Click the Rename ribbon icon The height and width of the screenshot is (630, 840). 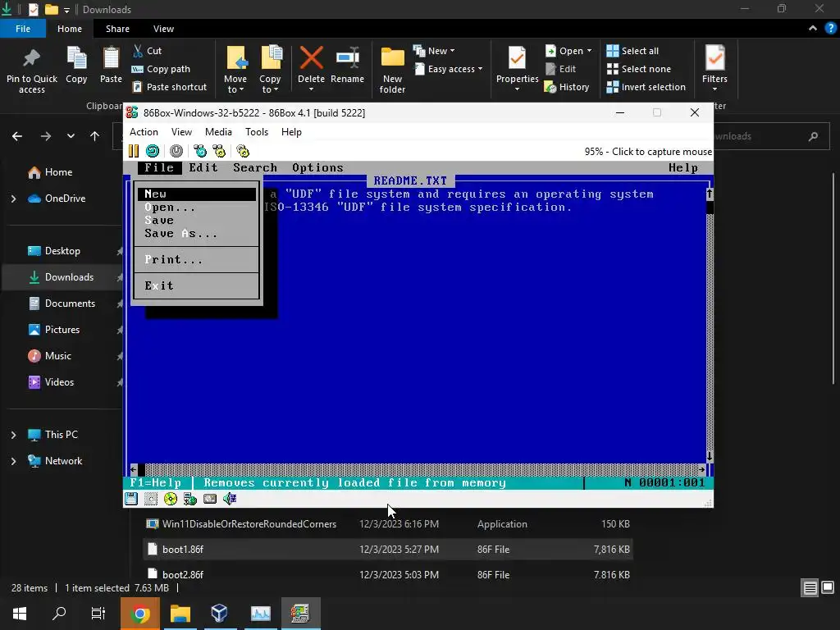(x=347, y=65)
